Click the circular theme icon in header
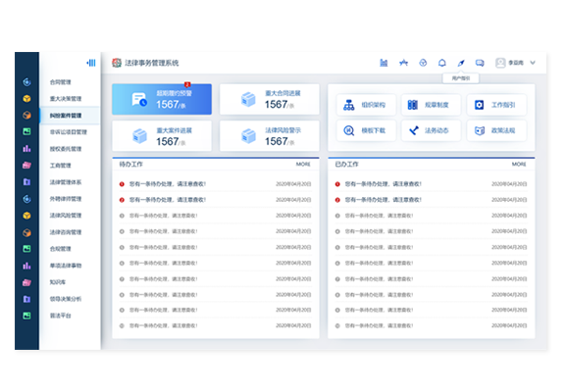Viewport: 566px width, 392px height. point(423,63)
